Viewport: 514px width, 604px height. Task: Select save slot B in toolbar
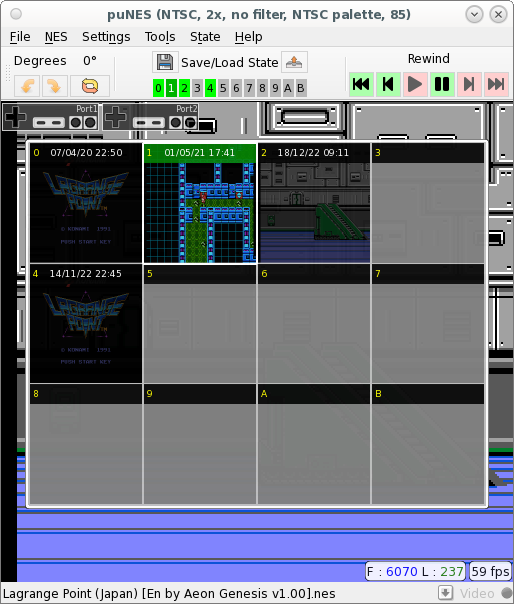coord(301,88)
